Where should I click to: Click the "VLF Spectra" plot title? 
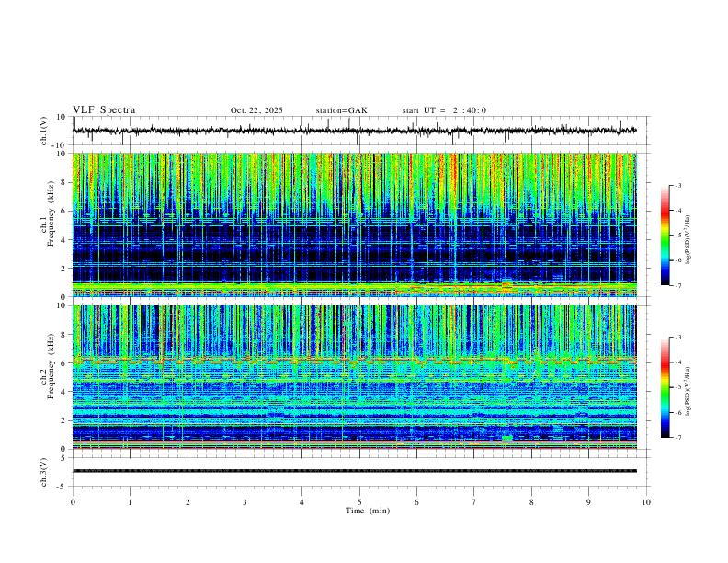104,110
